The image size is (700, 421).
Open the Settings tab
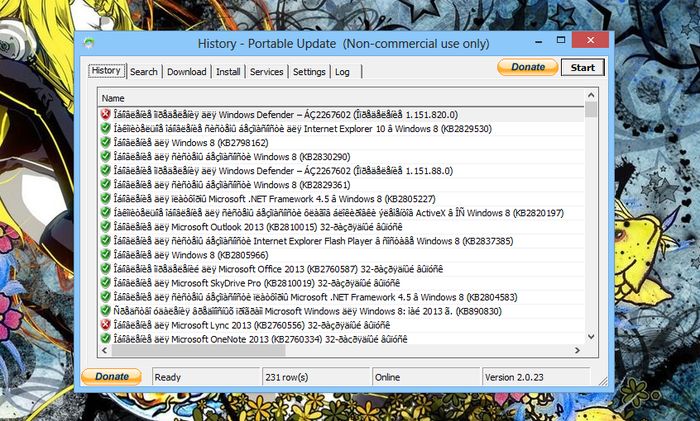[x=309, y=71]
